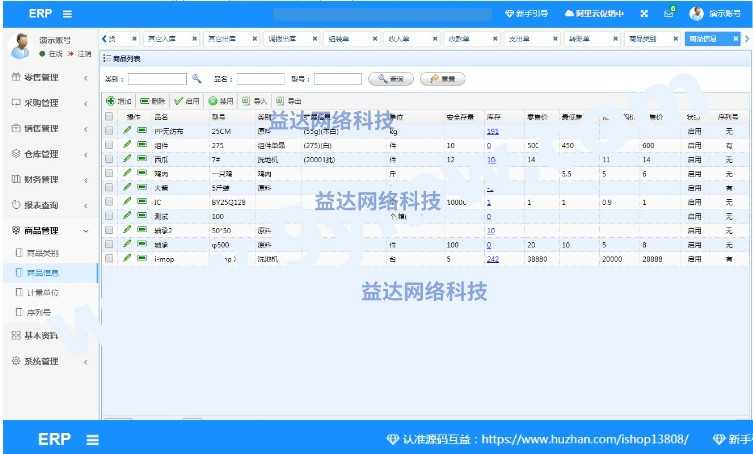Switch to the 收入单 tab
The height and width of the screenshot is (454, 753).
click(x=399, y=38)
